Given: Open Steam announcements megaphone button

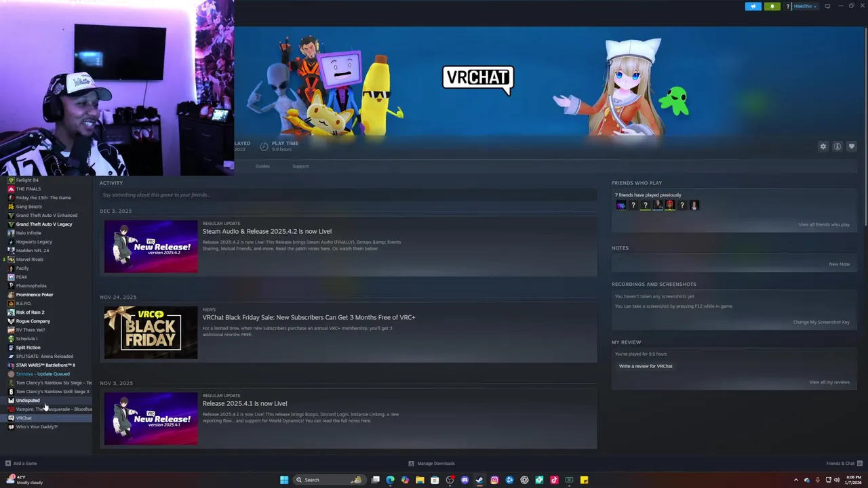Looking at the screenshot, I should point(753,6).
